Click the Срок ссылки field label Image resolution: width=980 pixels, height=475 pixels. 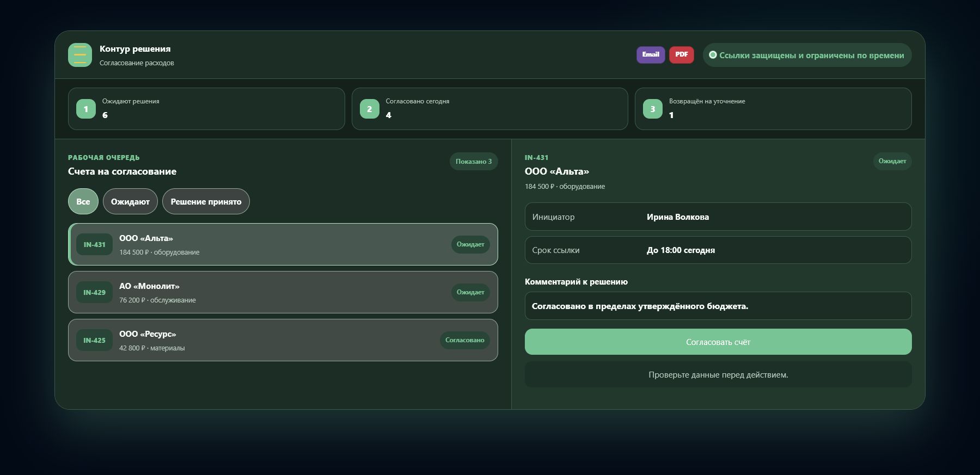[556, 250]
